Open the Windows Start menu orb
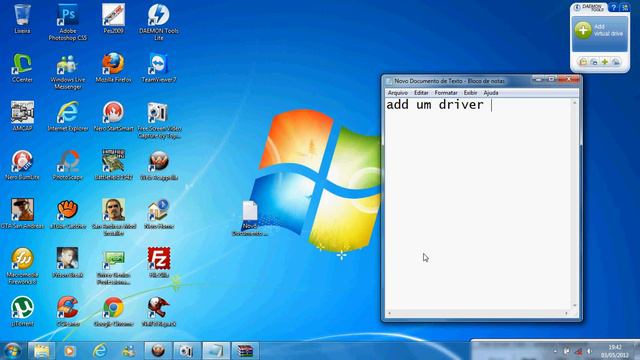 (x=12, y=351)
